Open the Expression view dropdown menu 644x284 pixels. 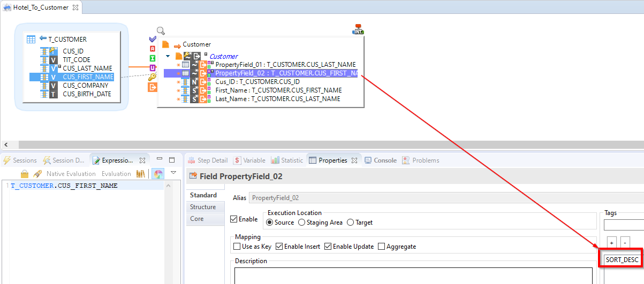point(173,173)
